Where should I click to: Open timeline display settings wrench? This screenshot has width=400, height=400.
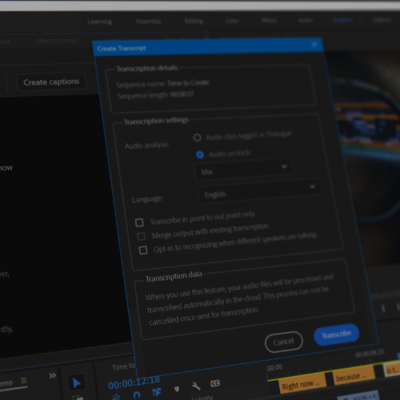(196, 386)
